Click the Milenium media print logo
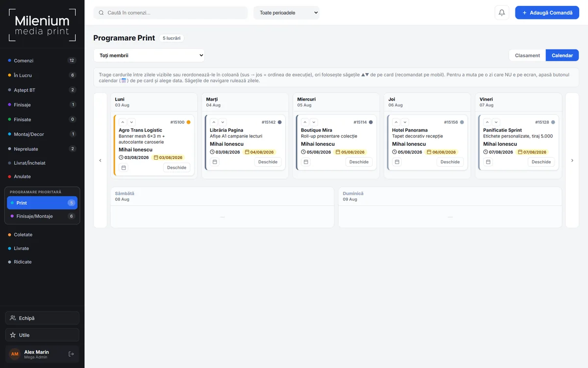Screen dimensions: 588x368 tap(42, 25)
